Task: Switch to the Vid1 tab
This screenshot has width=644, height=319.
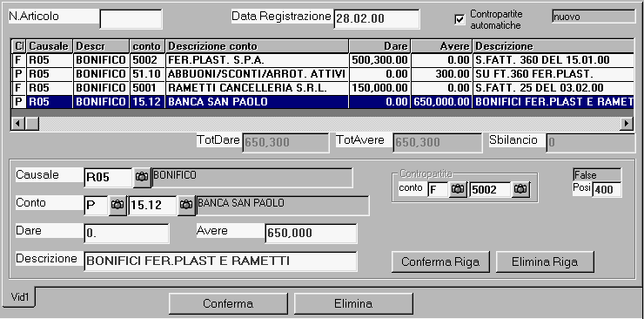Action: point(19,298)
